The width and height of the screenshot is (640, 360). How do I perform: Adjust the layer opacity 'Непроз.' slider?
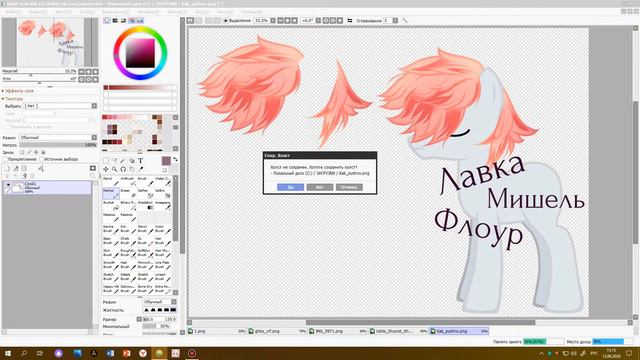click(x=58, y=145)
